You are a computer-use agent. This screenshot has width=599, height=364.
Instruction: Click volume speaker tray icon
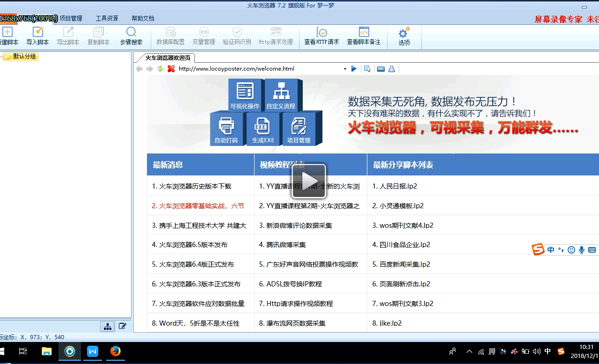[x=536, y=351]
